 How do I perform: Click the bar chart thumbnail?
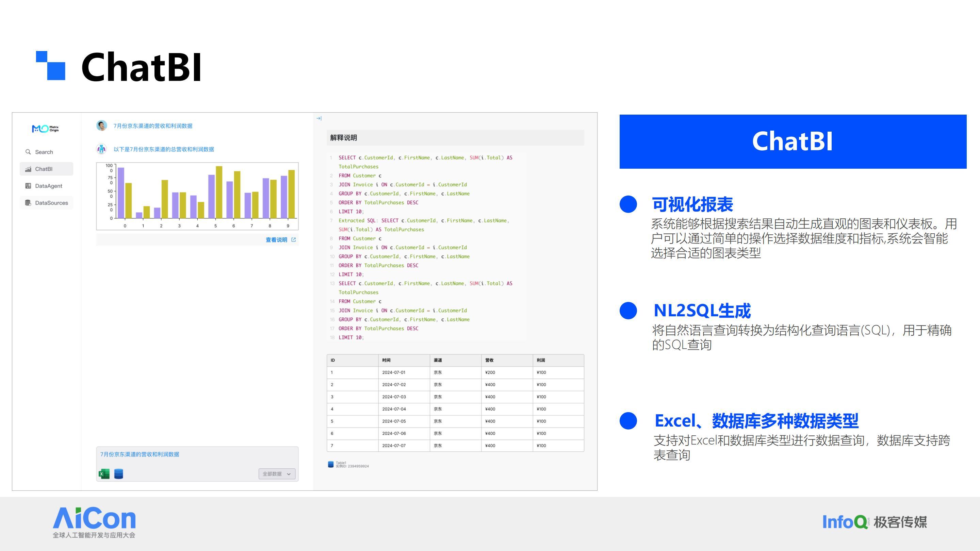[197, 196]
